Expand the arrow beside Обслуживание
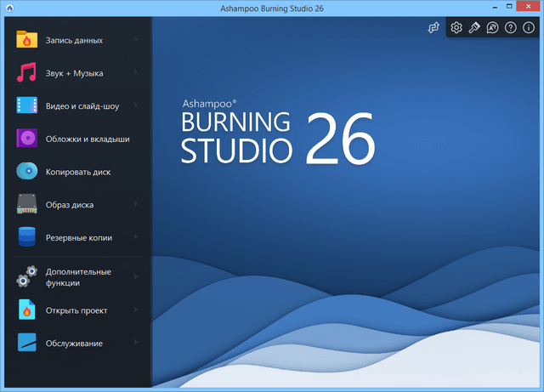This screenshot has width=544, height=392. click(136, 343)
